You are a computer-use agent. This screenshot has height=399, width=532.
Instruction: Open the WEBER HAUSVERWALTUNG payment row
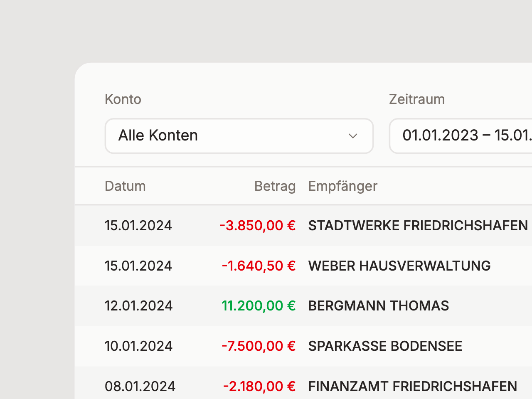(x=399, y=266)
